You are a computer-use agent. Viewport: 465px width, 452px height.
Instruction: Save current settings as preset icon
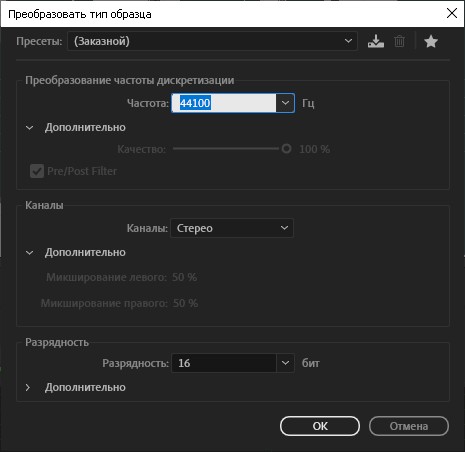point(376,41)
